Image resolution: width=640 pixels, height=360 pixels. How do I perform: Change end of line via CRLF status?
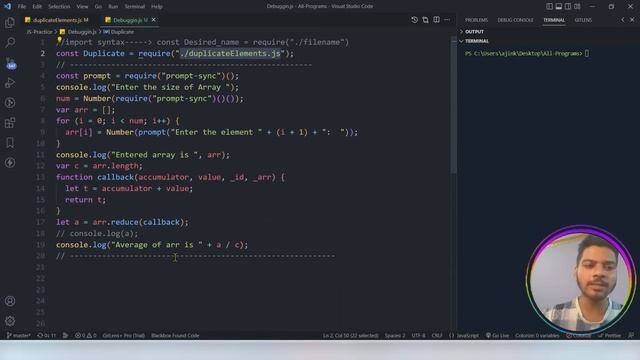coord(437,336)
